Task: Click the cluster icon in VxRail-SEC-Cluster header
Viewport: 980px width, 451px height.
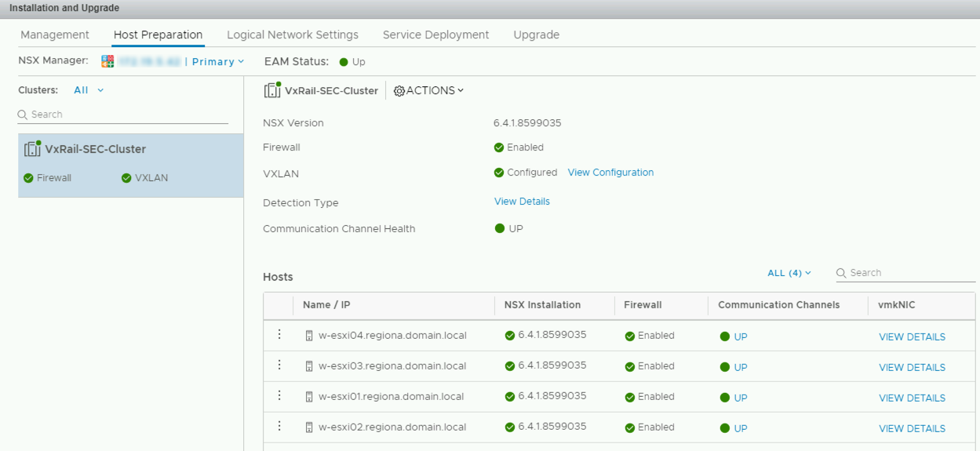Action: point(272,90)
